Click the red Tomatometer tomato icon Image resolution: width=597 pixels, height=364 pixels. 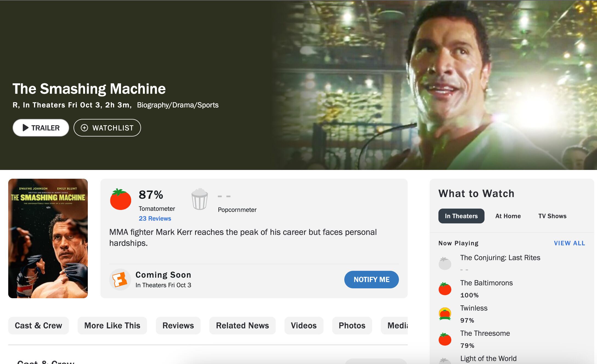coord(121,199)
